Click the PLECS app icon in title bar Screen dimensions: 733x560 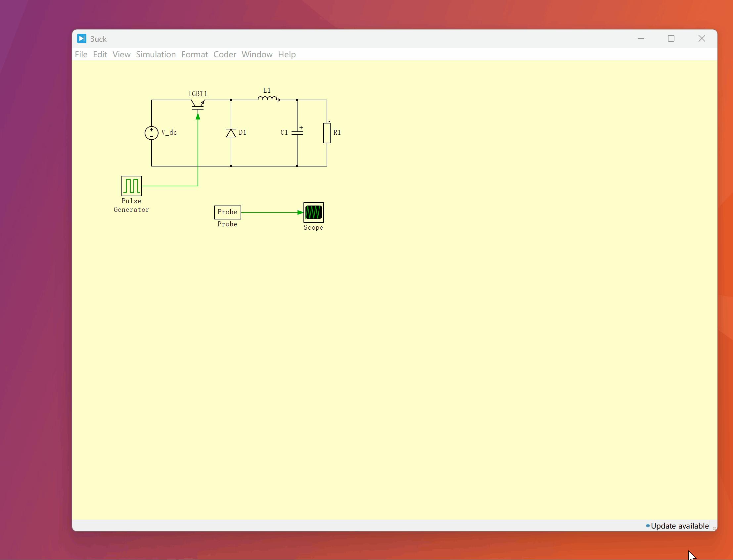click(x=82, y=39)
